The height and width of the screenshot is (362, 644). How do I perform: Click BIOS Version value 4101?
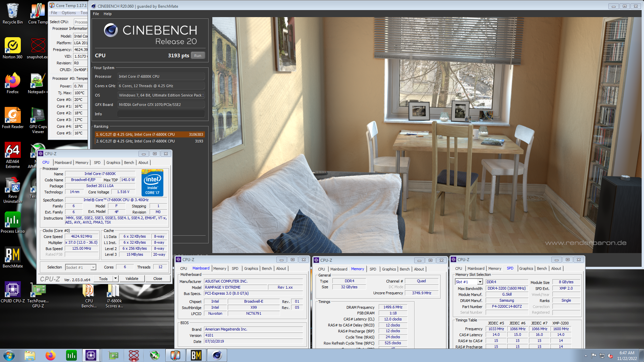(x=253, y=335)
